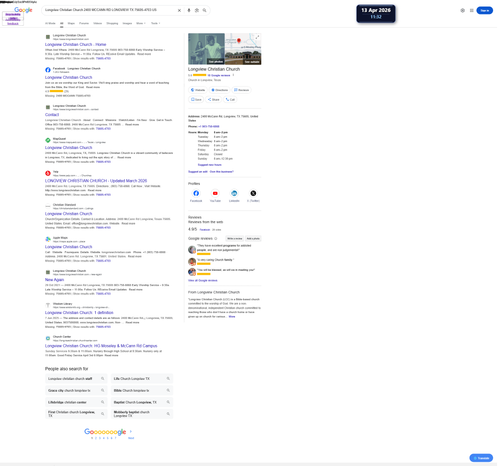
Task: Open search by image lens icon
Action: point(197,10)
